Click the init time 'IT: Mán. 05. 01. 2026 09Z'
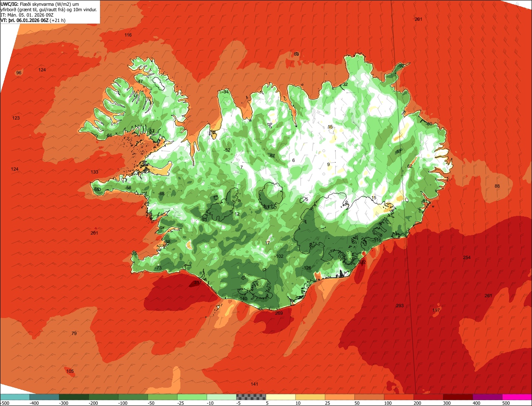Image resolution: width=532 pixels, height=406 pixels. 27,15
